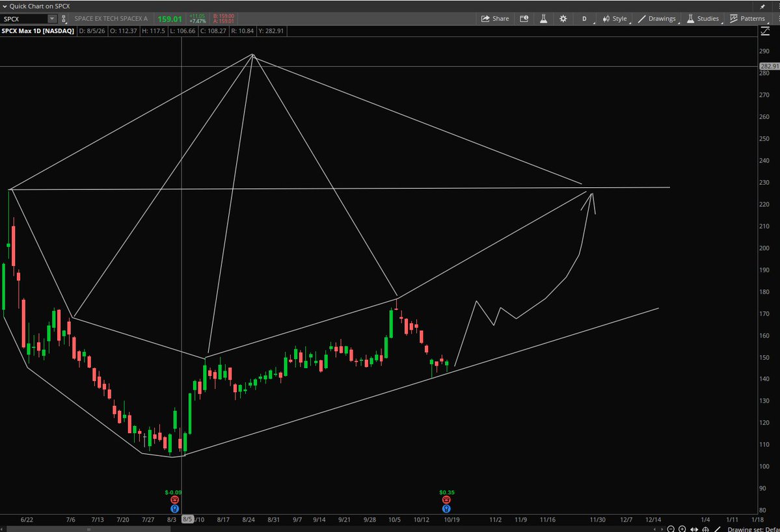780x532 pixels.
Task: Open chart settings gear
Action: [563, 18]
